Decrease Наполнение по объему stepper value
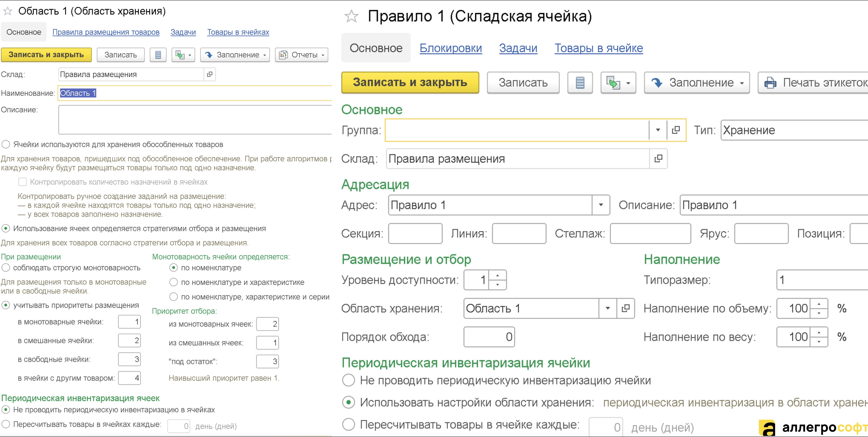 (x=819, y=313)
